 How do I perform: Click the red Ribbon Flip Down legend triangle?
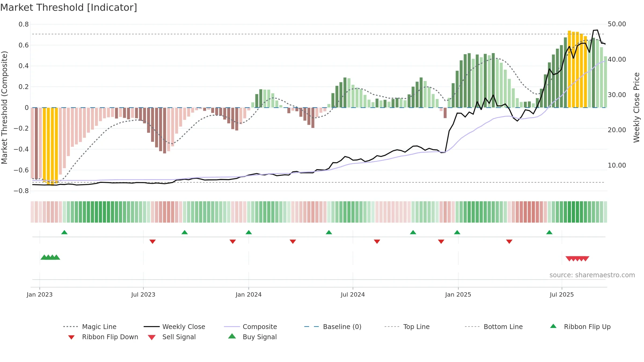(71, 337)
